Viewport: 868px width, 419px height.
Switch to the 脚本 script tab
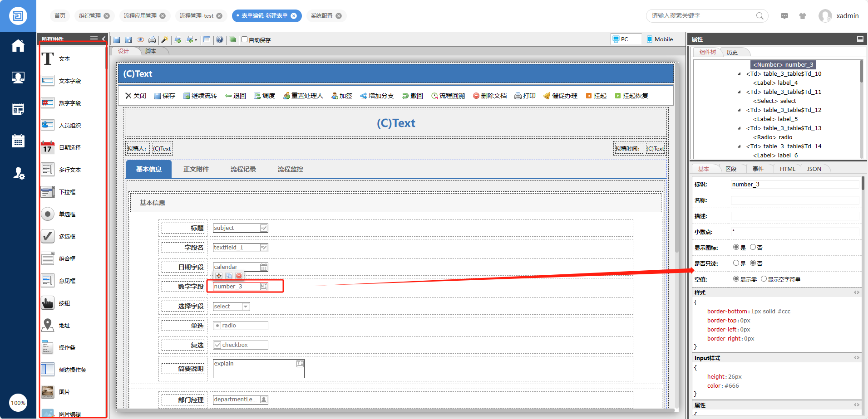click(x=151, y=51)
